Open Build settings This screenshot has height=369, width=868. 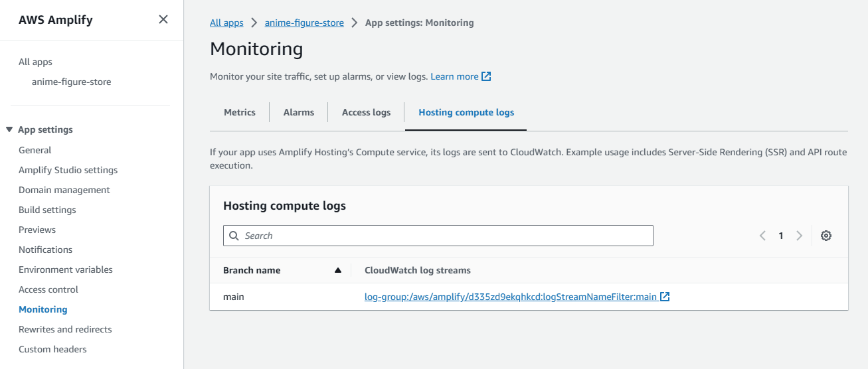47,210
